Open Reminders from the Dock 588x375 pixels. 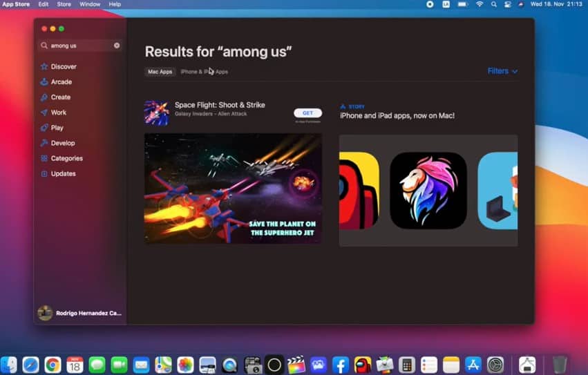tap(429, 365)
